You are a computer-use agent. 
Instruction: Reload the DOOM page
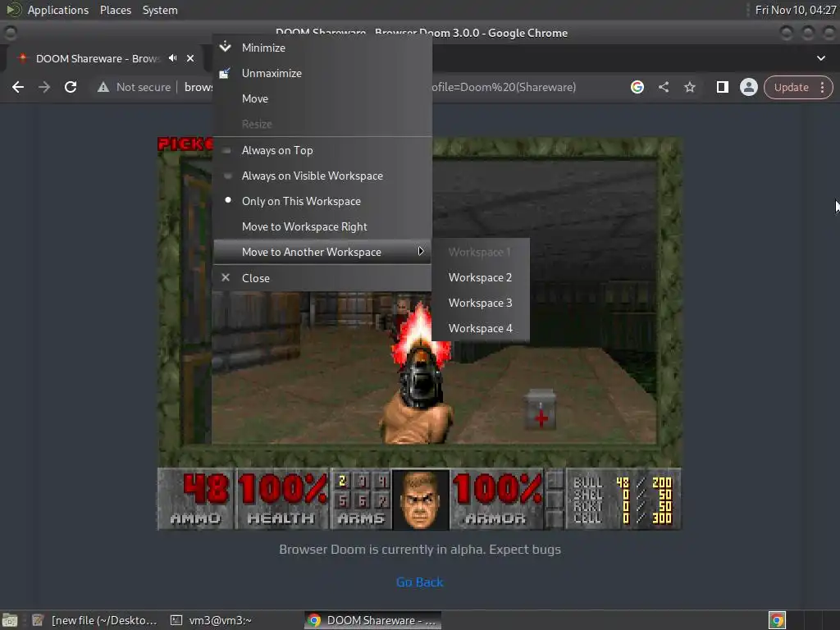pyautogui.click(x=71, y=87)
